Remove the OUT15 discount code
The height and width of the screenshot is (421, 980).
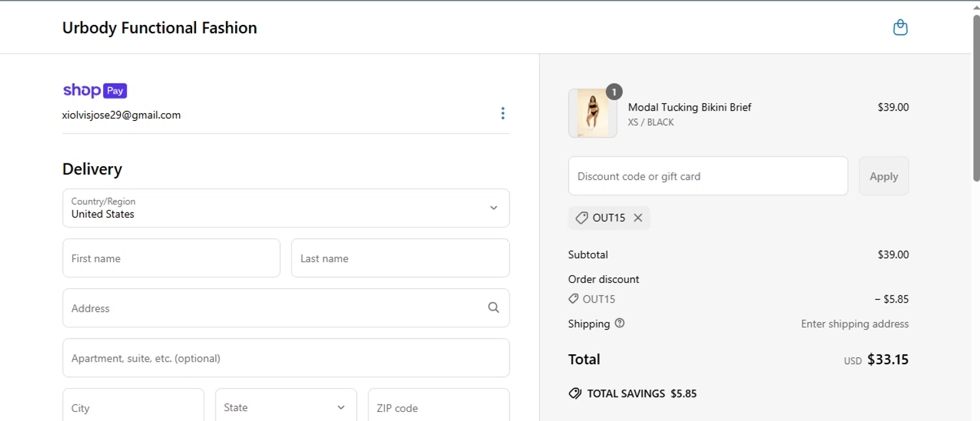click(x=638, y=218)
